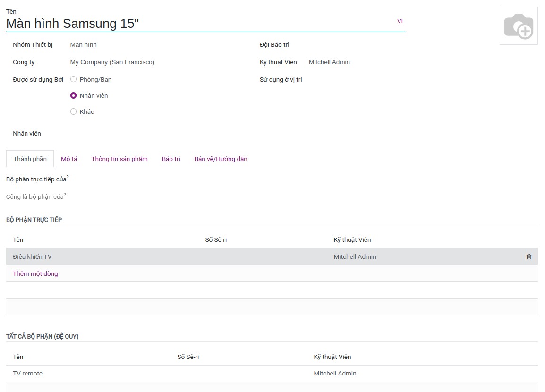Sort recursive parts by Tên column
The image size is (545, 392).
coord(18,357)
